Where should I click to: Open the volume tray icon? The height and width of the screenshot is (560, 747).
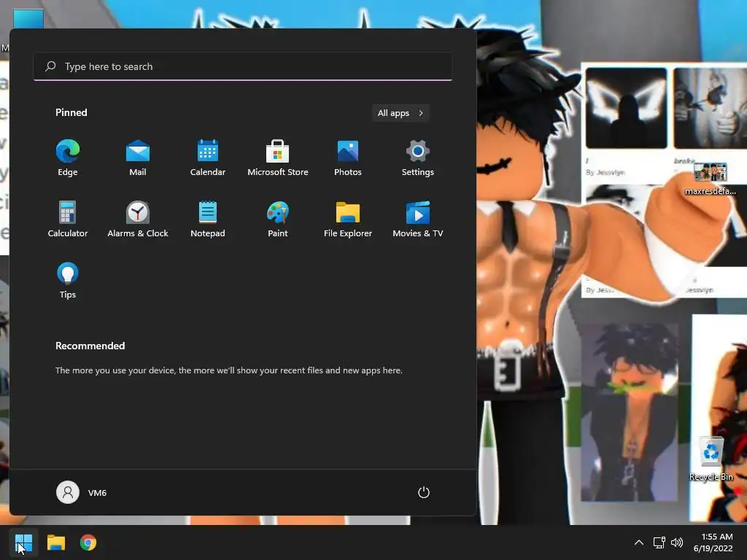click(676, 542)
